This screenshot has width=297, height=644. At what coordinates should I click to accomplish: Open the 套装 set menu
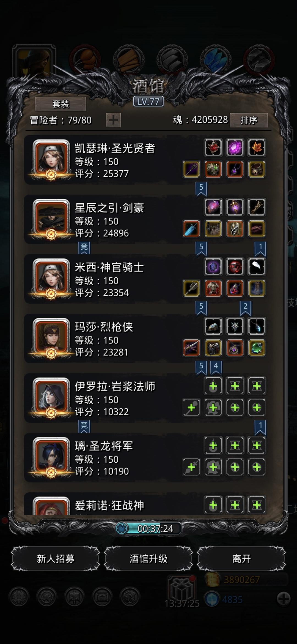(61, 104)
